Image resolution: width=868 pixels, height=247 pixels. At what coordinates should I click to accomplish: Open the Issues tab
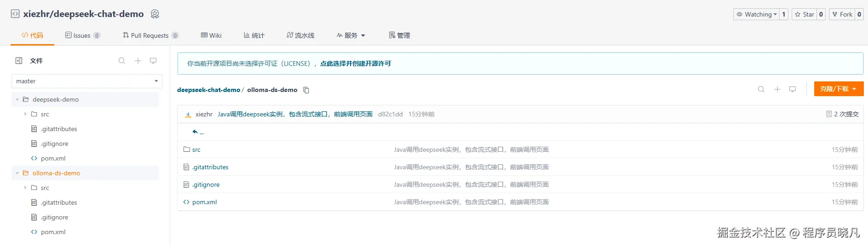83,35
